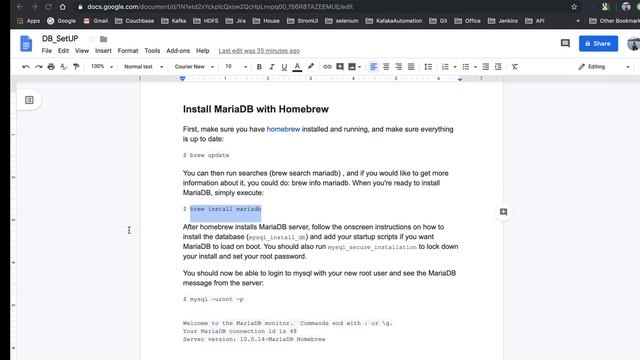This screenshot has width=640, height=360.
Task: Set justified text alignment
Action: (x=411, y=67)
